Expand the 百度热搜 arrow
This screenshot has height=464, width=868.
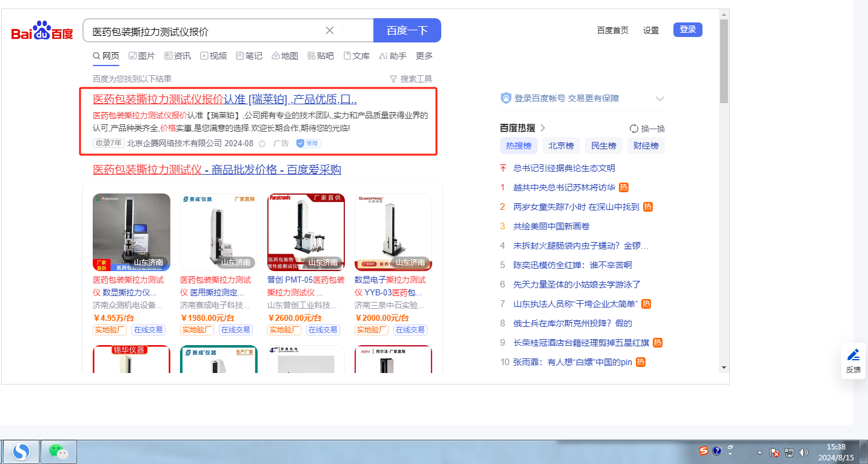pyautogui.click(x=543, y=128)
